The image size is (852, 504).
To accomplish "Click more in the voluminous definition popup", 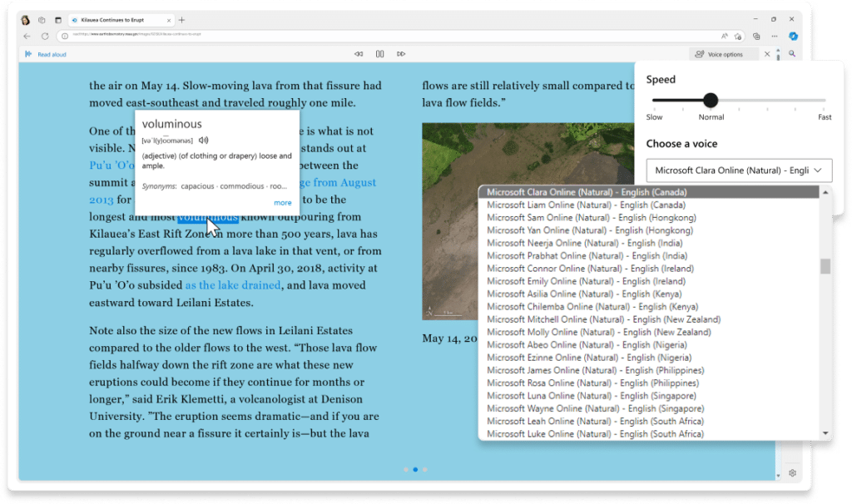I will coord(283,203).
